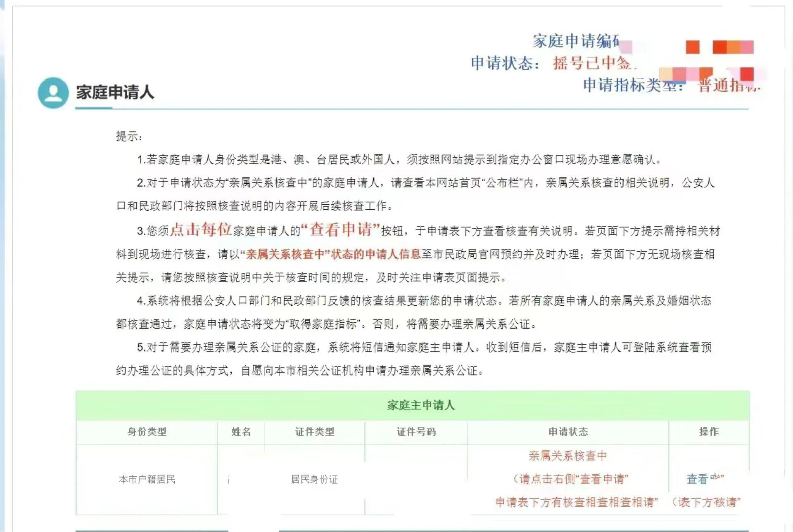Click the red 请点击右侧"查看申请" hint text
Viewport: 793px width, 532px height.
click(570, 479)
